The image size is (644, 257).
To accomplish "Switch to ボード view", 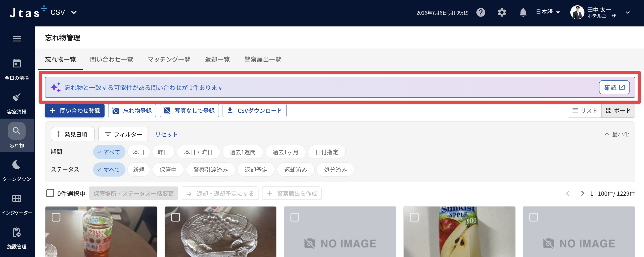I will 618,110.
